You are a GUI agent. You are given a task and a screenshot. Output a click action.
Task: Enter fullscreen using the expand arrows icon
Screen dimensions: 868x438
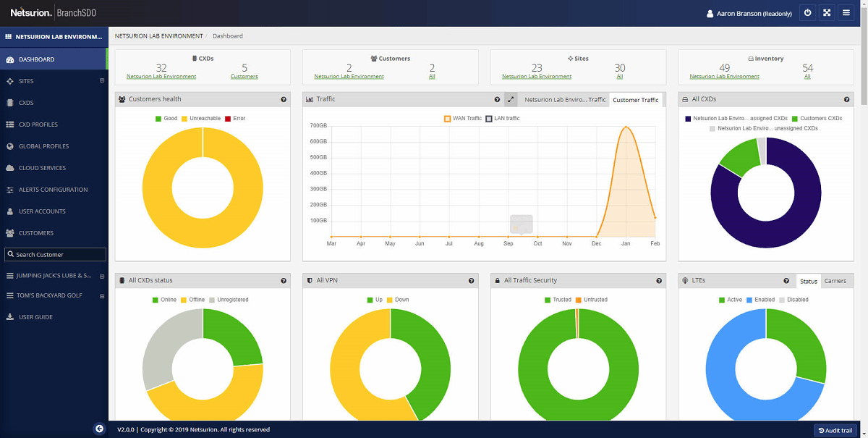point(826,12)
